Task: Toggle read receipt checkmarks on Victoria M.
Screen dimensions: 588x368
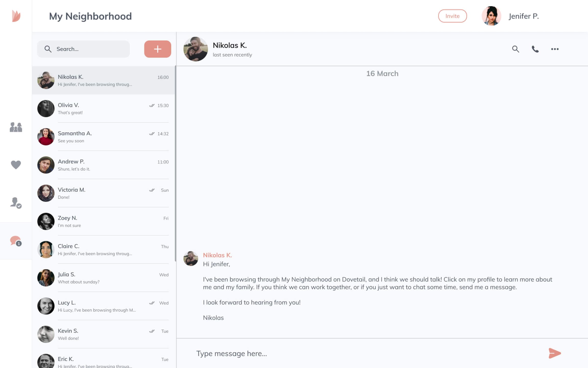Action: coord(152,190)
